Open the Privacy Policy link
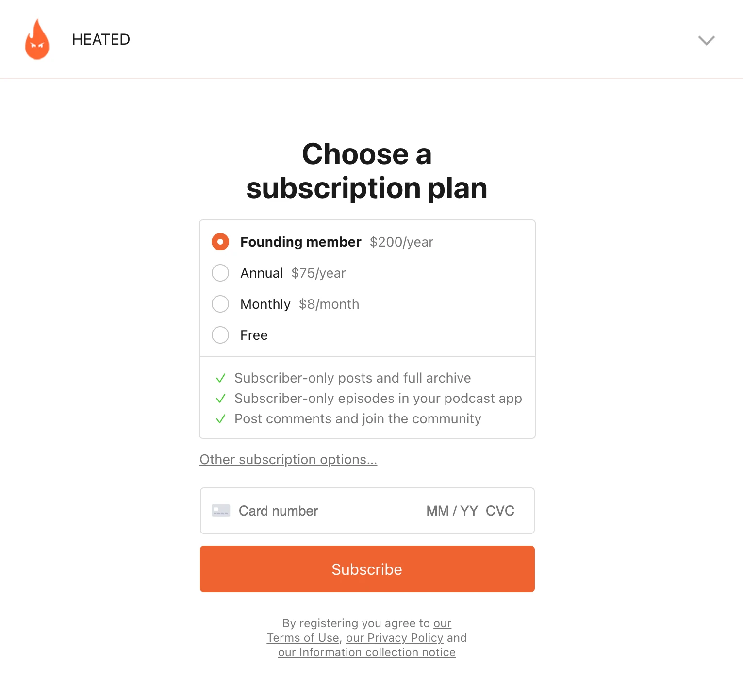 tap(395, 638)
